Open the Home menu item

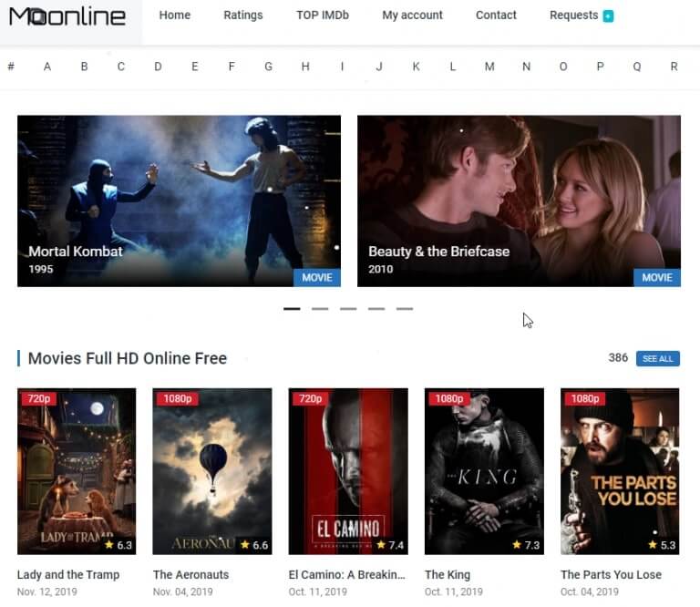(175, 15)
